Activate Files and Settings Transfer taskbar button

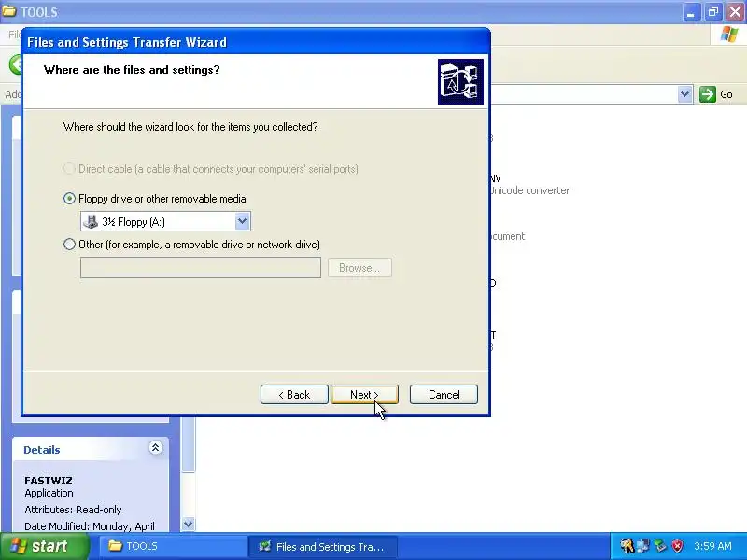click(323, 546)
